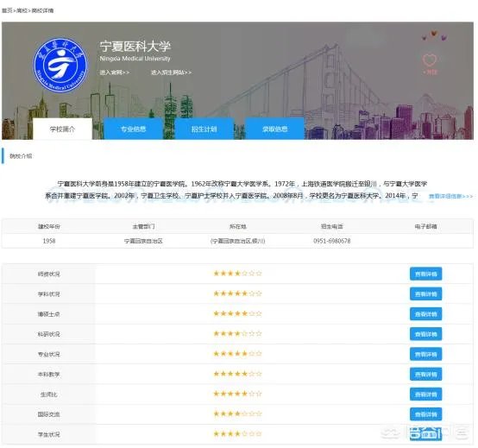Click the 建校年份 column header

point(49,227)
